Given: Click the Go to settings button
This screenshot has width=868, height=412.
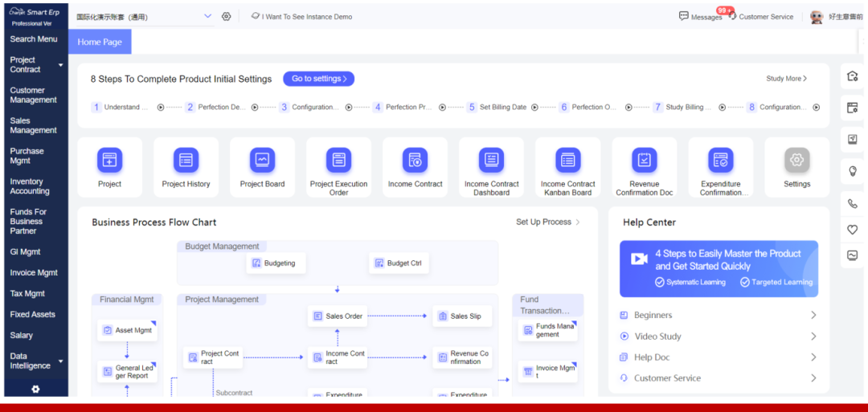Looking at the screenshot, I should click(318, 79).
